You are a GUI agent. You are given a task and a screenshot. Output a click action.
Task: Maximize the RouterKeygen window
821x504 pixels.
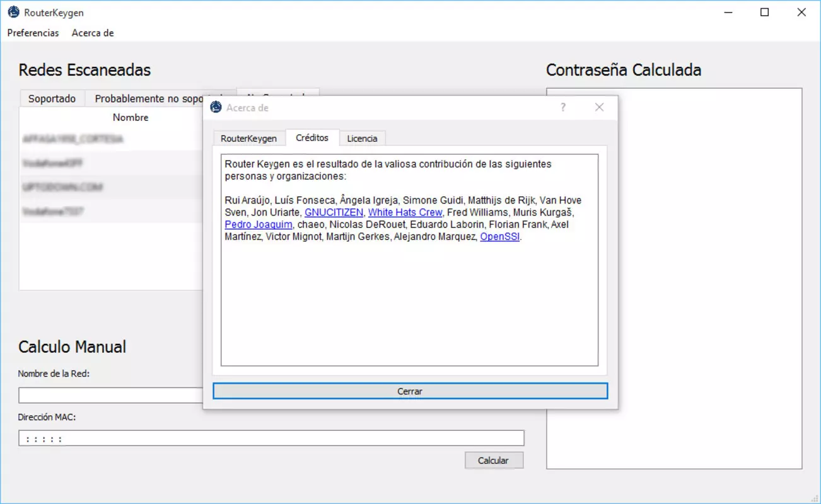[764, 12]
